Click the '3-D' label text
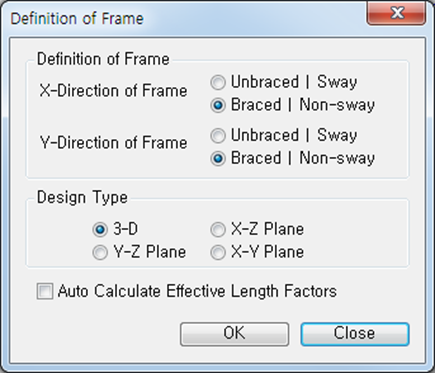 click(126, 229)
